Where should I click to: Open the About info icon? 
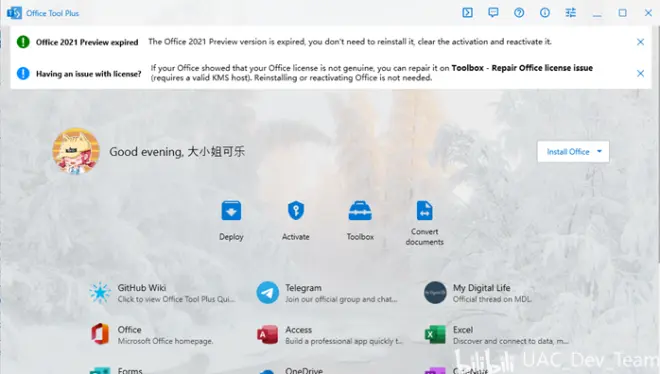[545, 13]
